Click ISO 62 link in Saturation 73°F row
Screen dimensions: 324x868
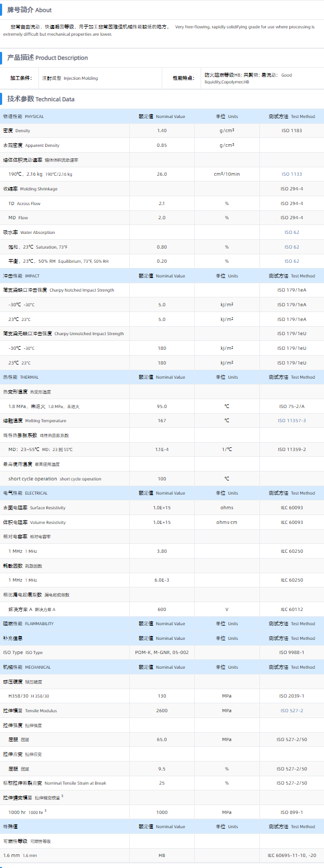291,247
